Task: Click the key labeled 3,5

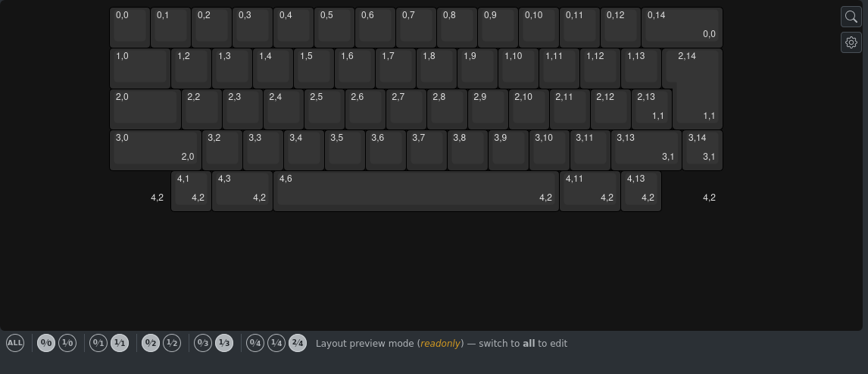Action: (x=345, y=150)
